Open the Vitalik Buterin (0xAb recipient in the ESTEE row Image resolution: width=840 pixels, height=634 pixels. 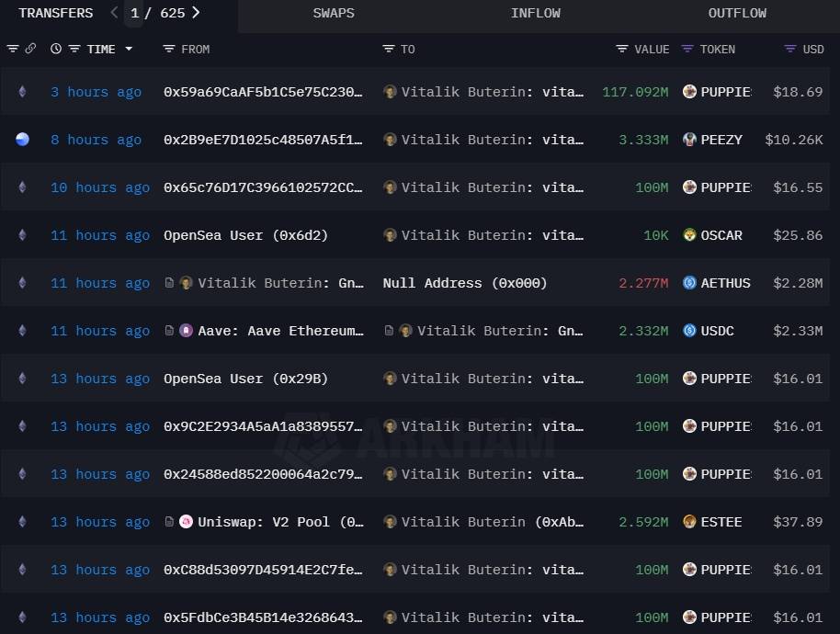(x=493, y=522)
